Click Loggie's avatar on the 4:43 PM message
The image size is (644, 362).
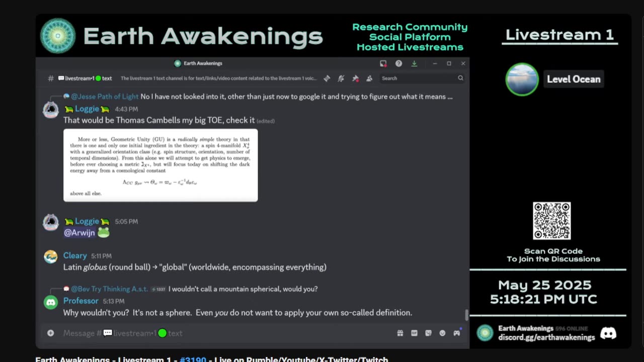click(x=51, y=110)
